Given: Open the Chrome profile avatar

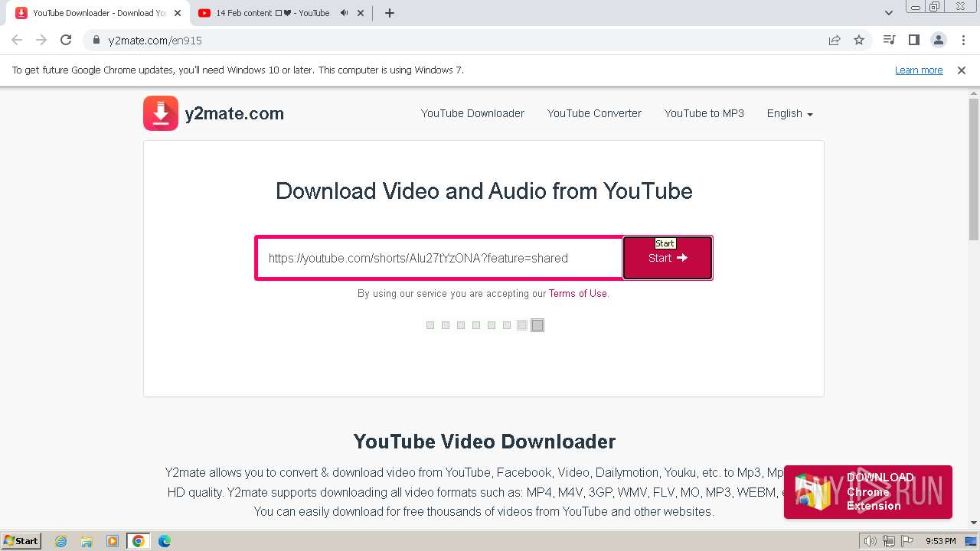Looking at the screenshot, I should (938, 40).
